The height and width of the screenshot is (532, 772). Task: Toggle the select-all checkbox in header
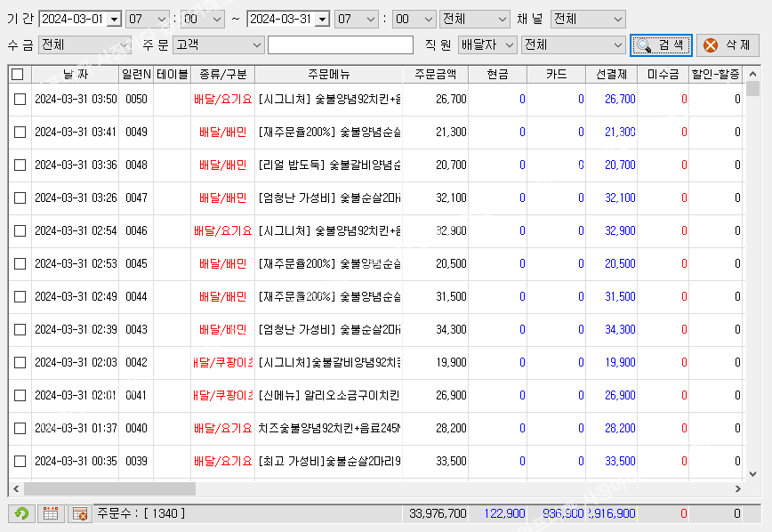(18, 75)
